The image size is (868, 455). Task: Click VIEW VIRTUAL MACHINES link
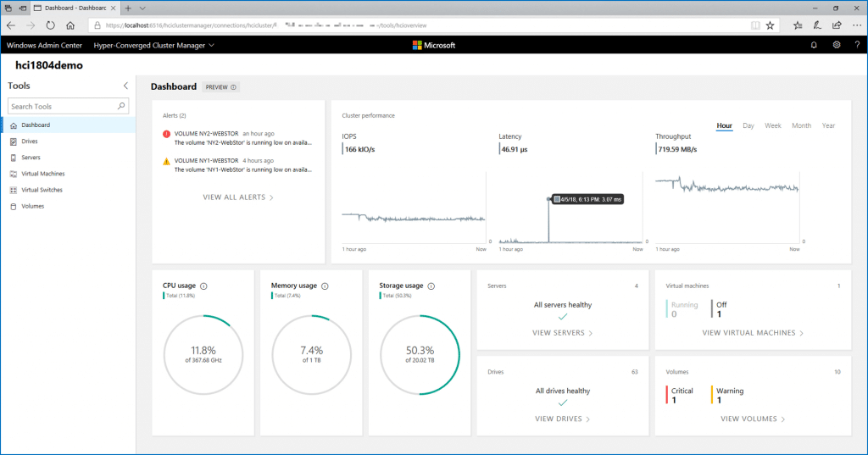(753, 333)
